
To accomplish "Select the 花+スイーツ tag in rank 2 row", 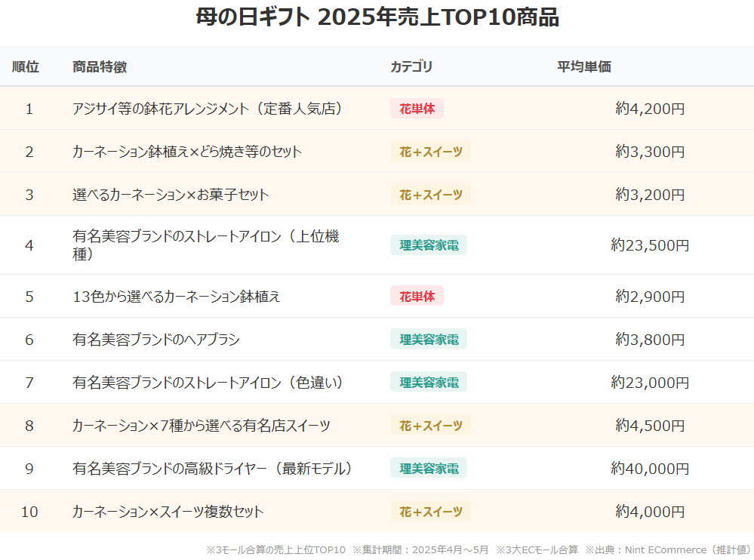I will coord(430,152).
